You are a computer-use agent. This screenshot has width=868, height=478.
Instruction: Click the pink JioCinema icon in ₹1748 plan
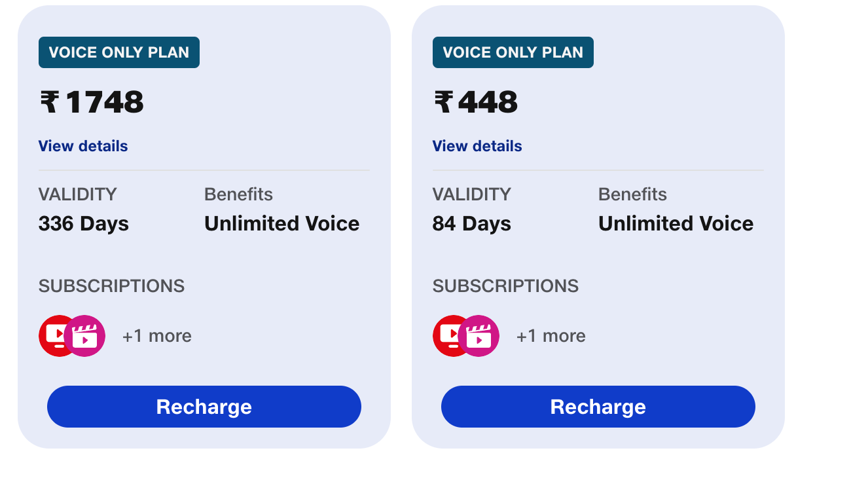tap(86, 337)
